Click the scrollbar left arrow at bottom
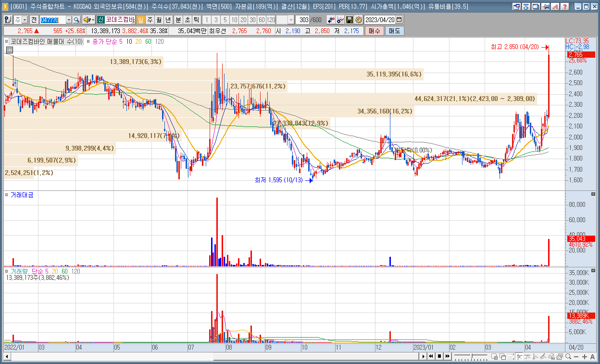The width and height of the screenshot is (600, 364). click(7, 356)
